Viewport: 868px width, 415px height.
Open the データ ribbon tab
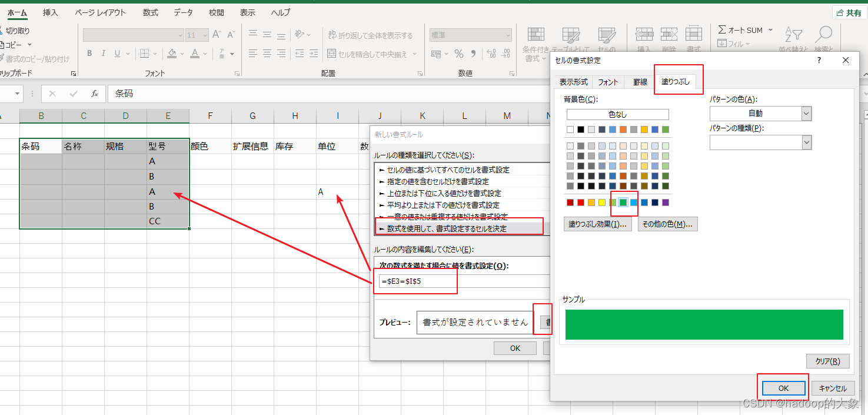tap(182, 12)
